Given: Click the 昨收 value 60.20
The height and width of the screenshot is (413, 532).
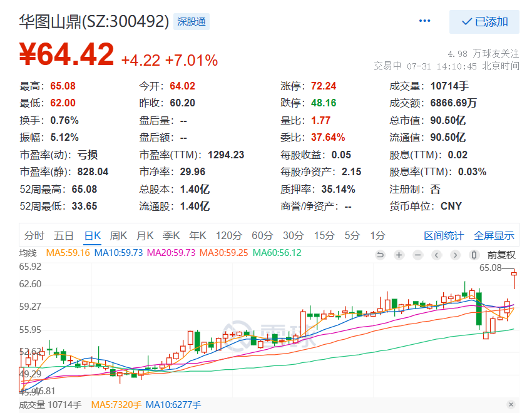Looking at the screenshot, I should pos(183,103).
